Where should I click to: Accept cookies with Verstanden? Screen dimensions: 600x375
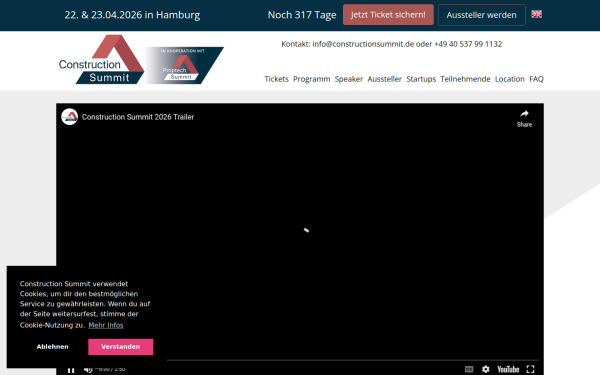pyautogui.click(x=121, y=347)
